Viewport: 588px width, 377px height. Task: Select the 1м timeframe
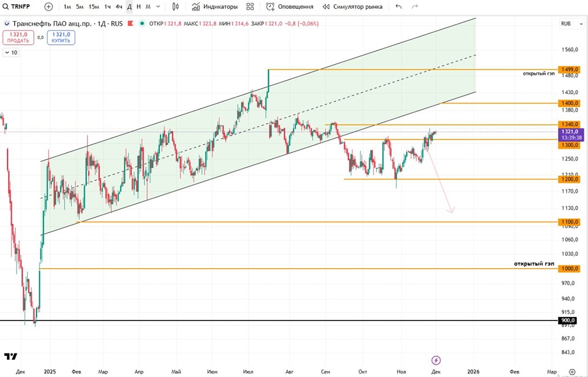coord(68,6)
